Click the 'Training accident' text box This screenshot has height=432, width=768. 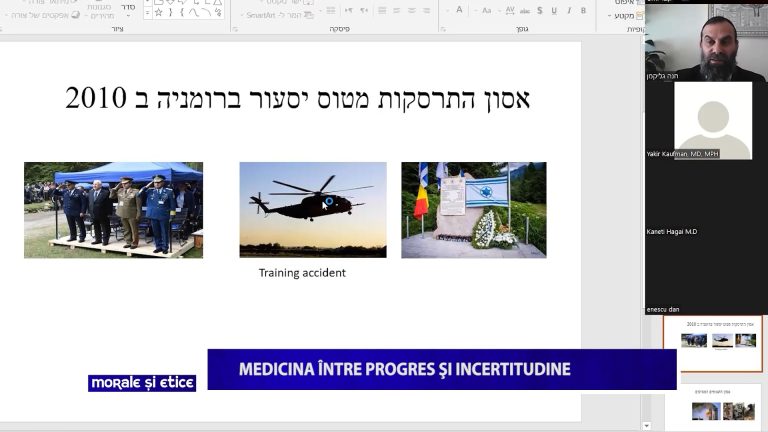pyautogui.click(x=302, y=272)
